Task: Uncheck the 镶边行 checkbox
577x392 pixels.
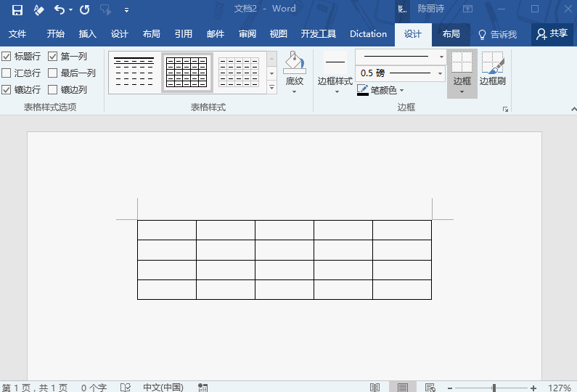Action: [x=7, y=89]
